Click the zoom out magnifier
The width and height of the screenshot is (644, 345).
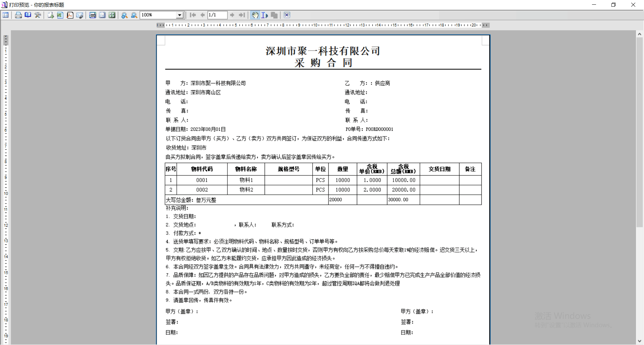pyautogui.click(x=134, y=15)
